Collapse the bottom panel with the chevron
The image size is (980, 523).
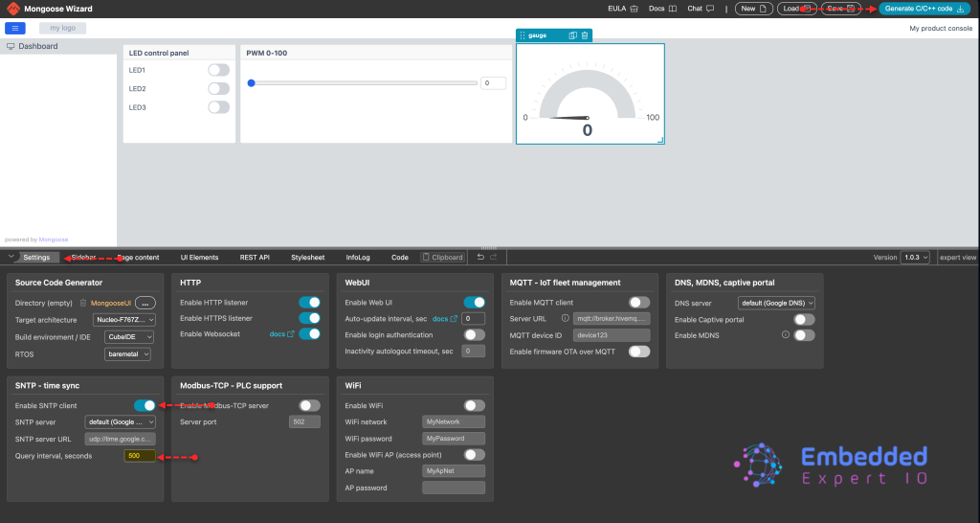(x=11, y=257)
